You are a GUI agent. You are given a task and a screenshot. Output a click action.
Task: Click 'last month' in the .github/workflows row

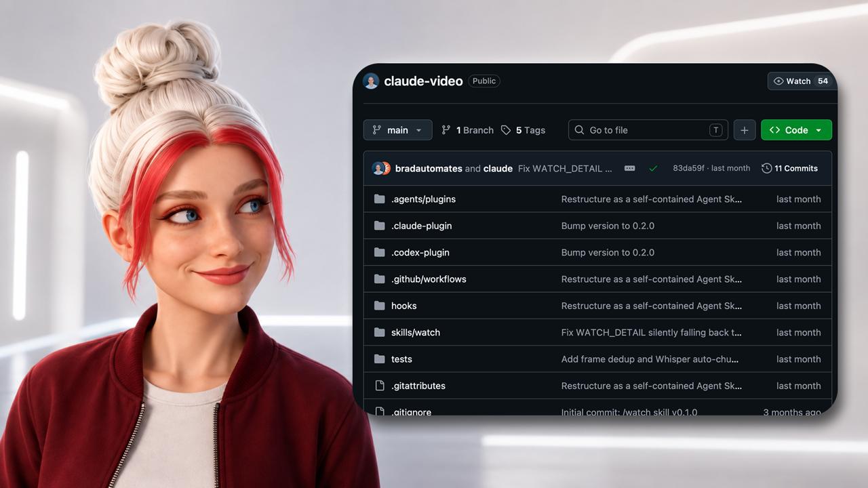(x=799, y=279)
